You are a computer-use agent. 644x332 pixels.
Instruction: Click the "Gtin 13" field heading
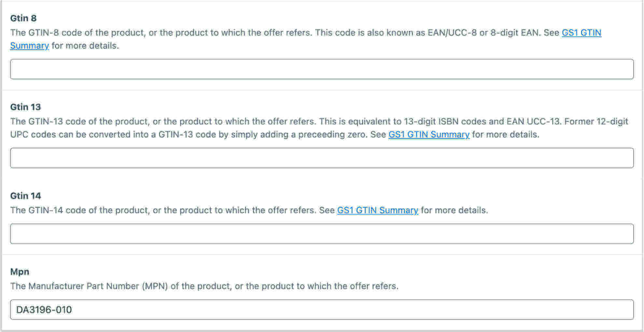pyautogui.click(x=25, y=107)
